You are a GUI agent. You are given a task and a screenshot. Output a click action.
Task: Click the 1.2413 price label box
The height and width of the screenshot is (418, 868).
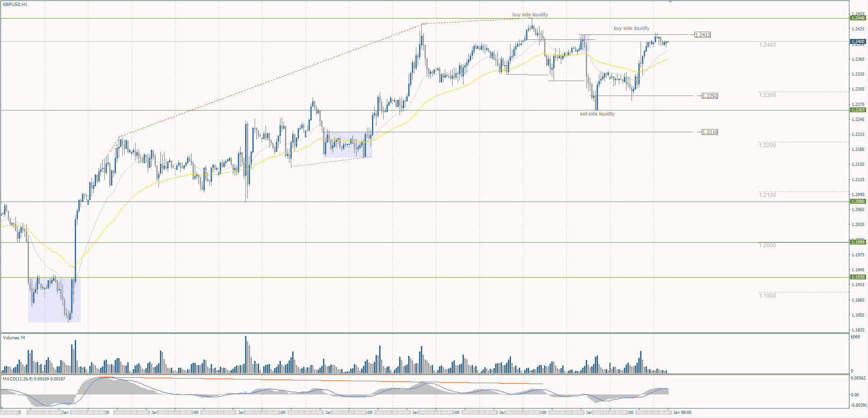click(x=703, y=35)
